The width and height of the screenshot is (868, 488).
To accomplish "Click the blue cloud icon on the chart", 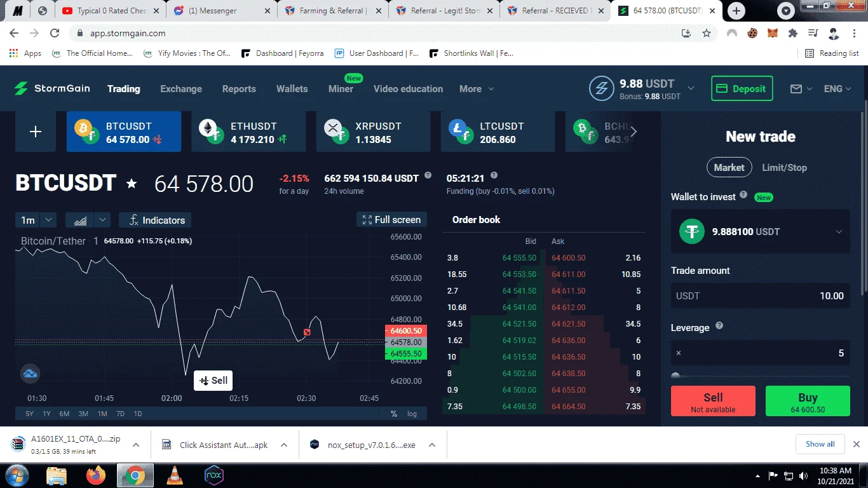I will click(x=31, y=374).
